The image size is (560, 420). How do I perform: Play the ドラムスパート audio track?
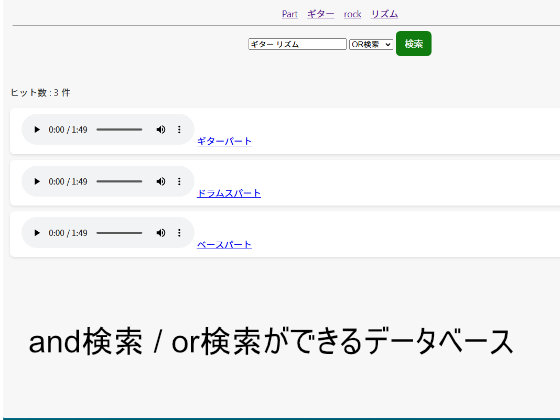click(x=37, y=181)
